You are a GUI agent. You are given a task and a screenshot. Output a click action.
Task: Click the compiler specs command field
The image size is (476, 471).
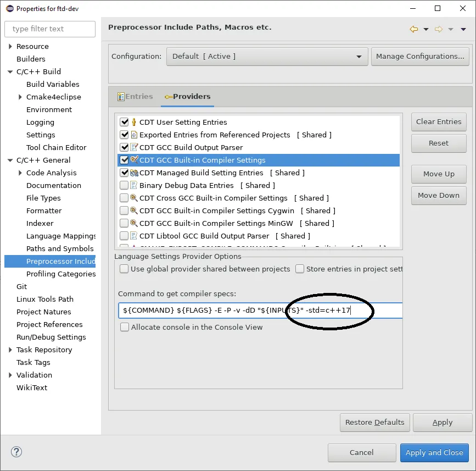click(260, 311)
